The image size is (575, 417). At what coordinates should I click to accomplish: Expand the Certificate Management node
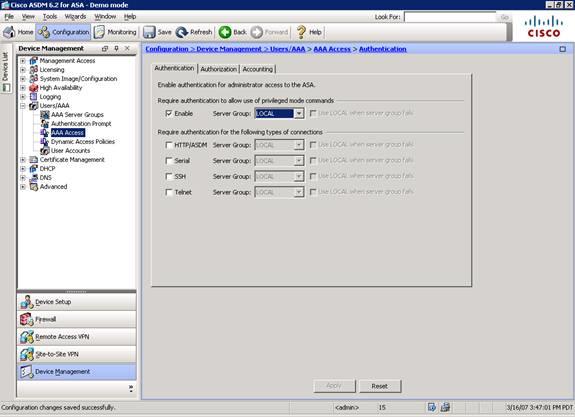point(23,160)
